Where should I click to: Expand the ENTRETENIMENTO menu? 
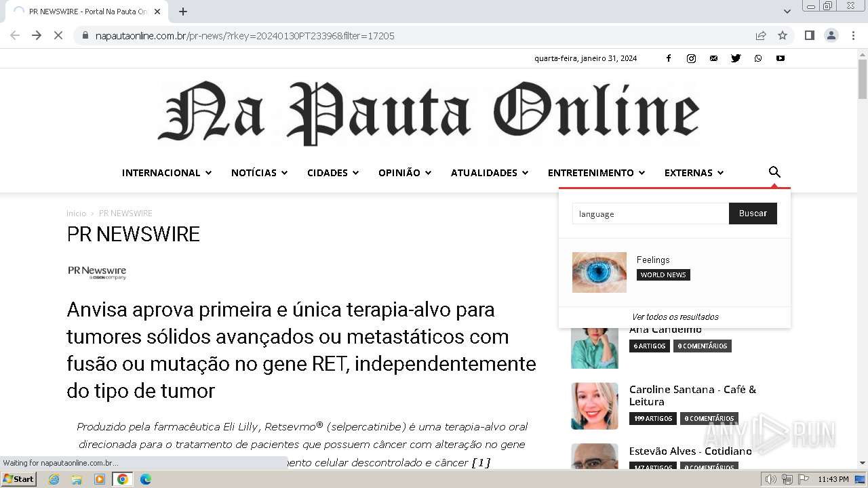[596, 173]
